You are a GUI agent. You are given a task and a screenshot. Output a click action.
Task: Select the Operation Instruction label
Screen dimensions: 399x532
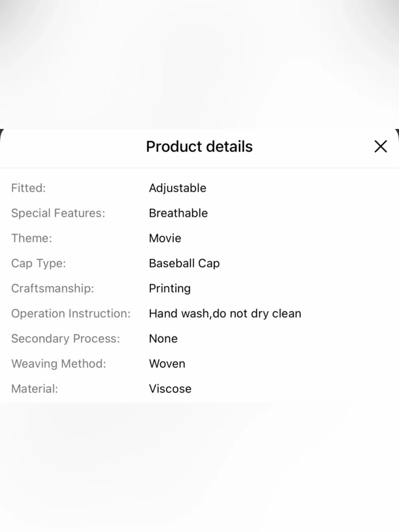pos(71,314)
